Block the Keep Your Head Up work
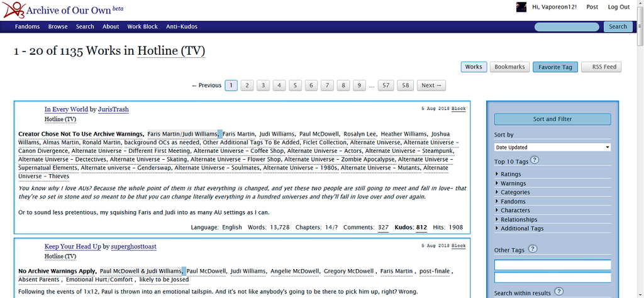The width and height of the screenshot is (644, 298). [x=458, y=246]
